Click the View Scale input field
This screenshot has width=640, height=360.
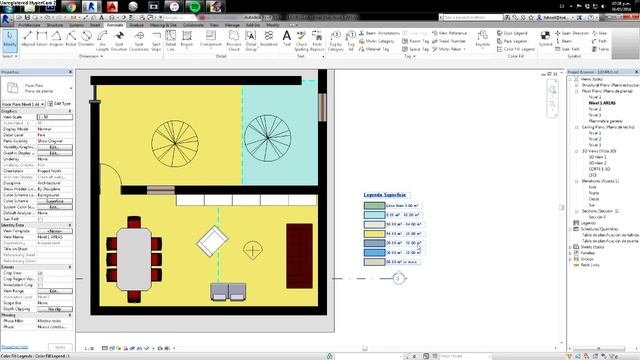click(55, 117)
